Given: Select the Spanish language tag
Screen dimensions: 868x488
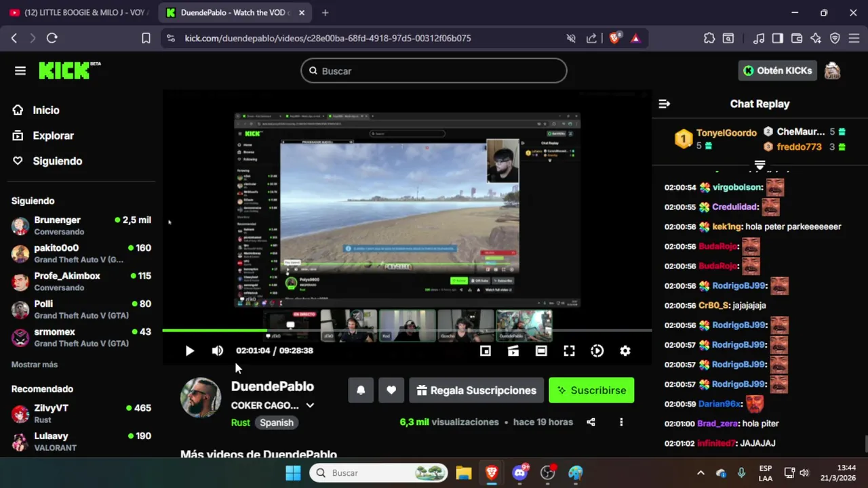Looking at the screenshot, I should (277, 422).
